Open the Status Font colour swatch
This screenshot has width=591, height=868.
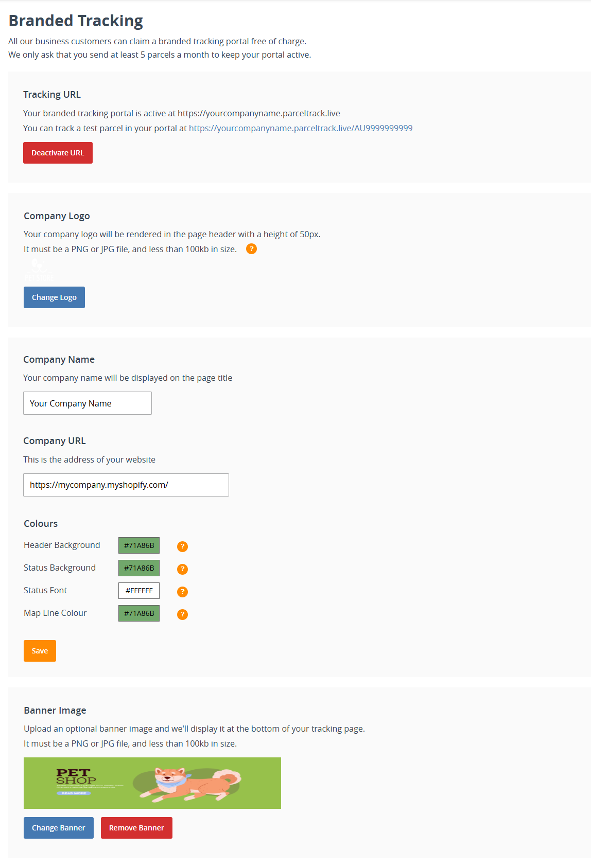point(139,591)
